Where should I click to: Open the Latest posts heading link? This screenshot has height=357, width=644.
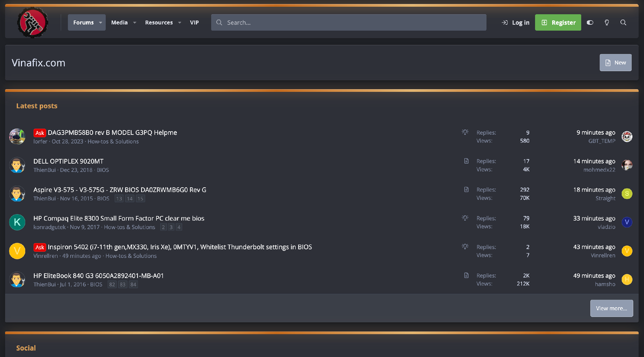coord(36,106)
